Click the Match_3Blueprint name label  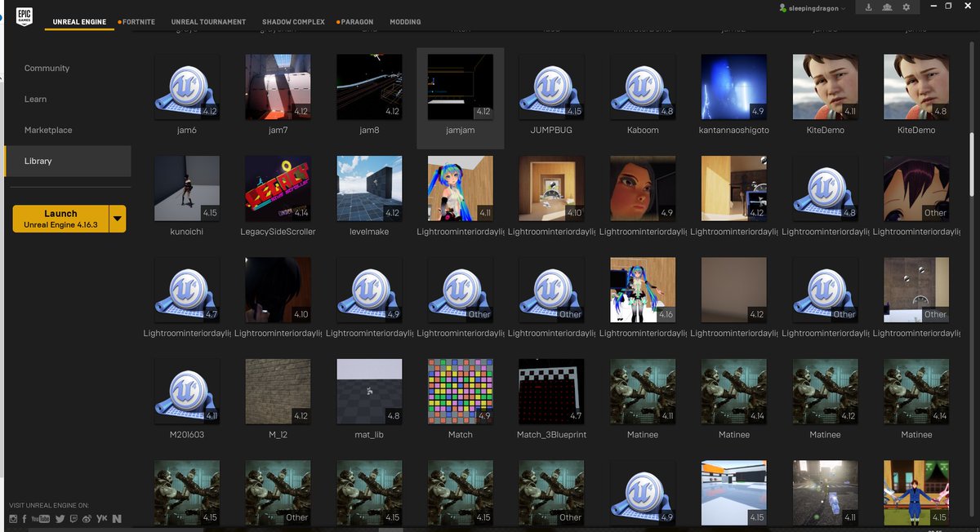pyautogui.click(x=552, y=435)
